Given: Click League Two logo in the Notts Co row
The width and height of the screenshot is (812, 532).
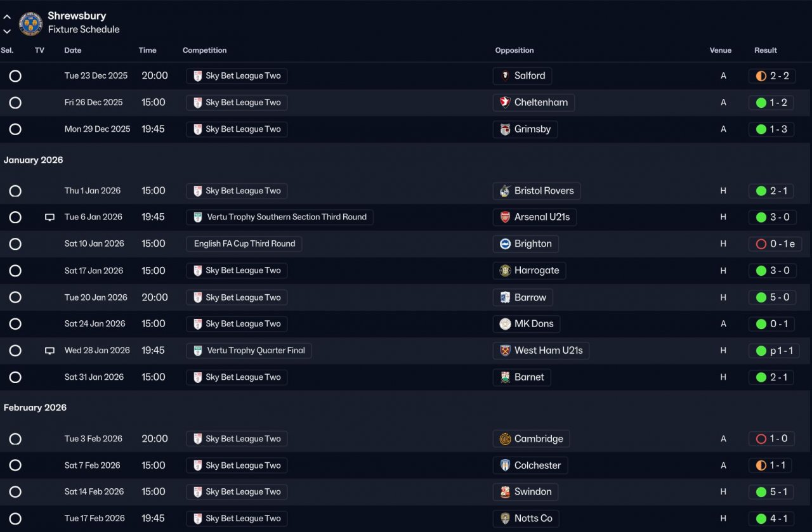Looking at the screenshot, I should (x=197, y=519).
